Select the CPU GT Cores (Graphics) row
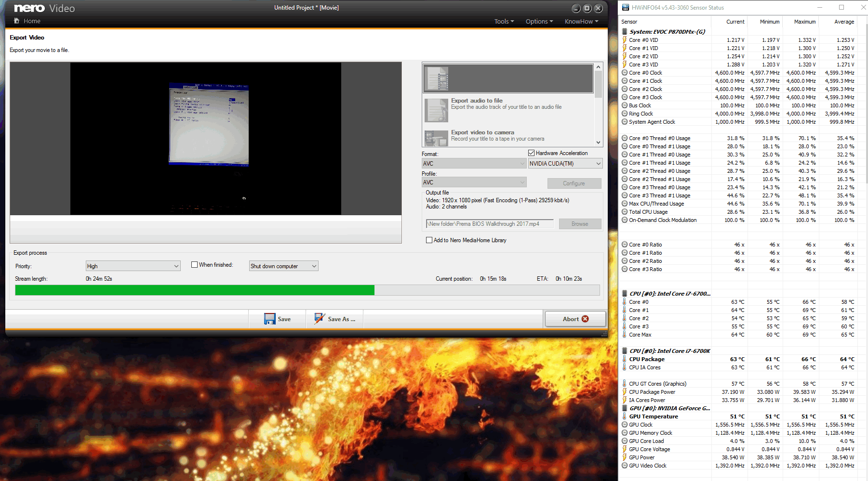868x481 pixels. pyautogui.click(x=738, y=384)
